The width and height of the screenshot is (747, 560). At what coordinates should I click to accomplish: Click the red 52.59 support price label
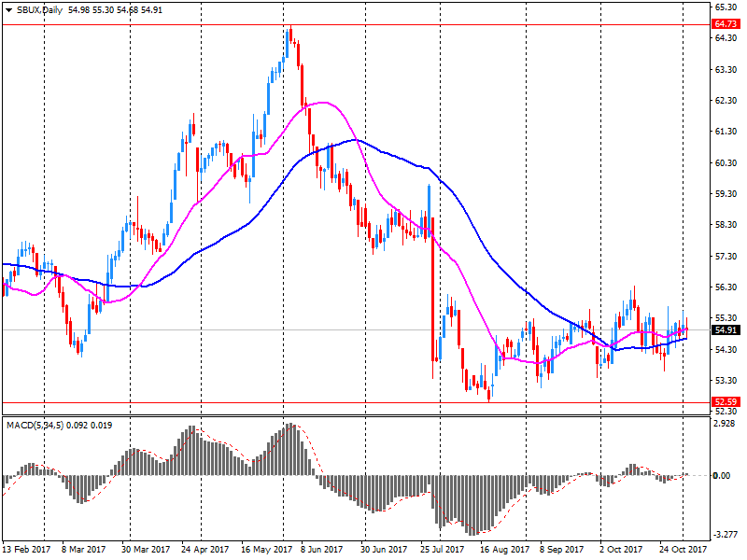(726, 402)
